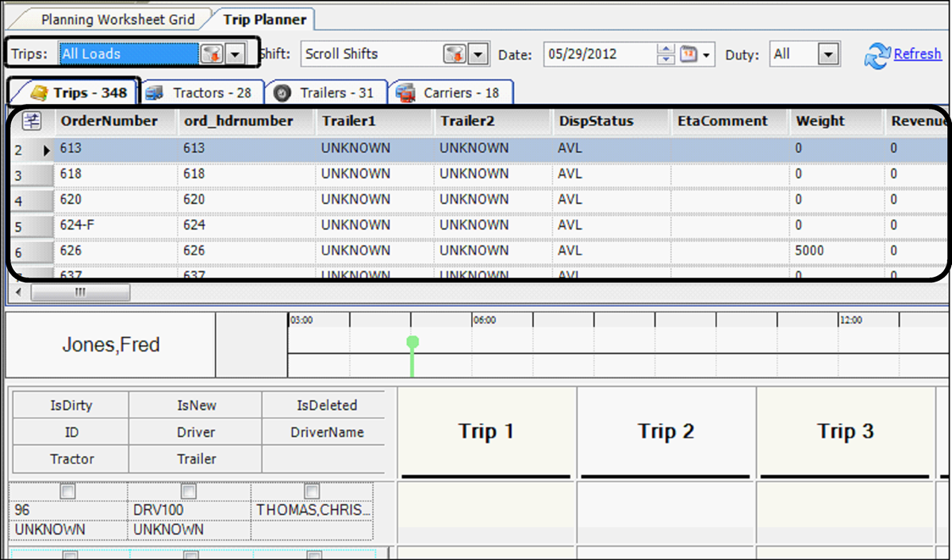Click the date spinner arrows

(x=667, y=54)
